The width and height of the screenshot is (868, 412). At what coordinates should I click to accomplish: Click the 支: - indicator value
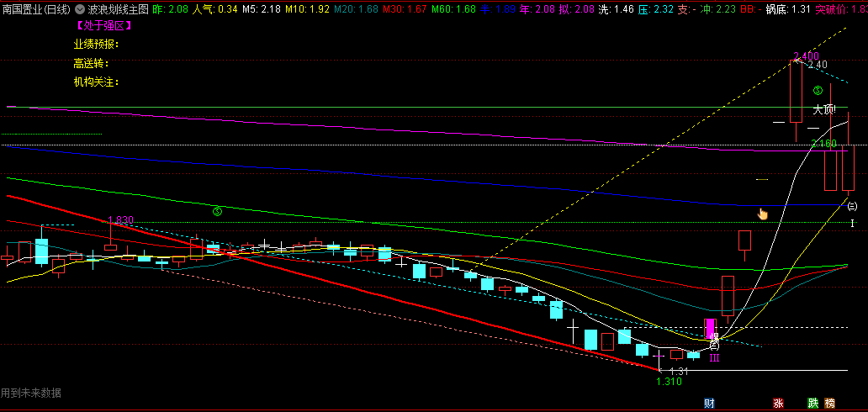687,9
